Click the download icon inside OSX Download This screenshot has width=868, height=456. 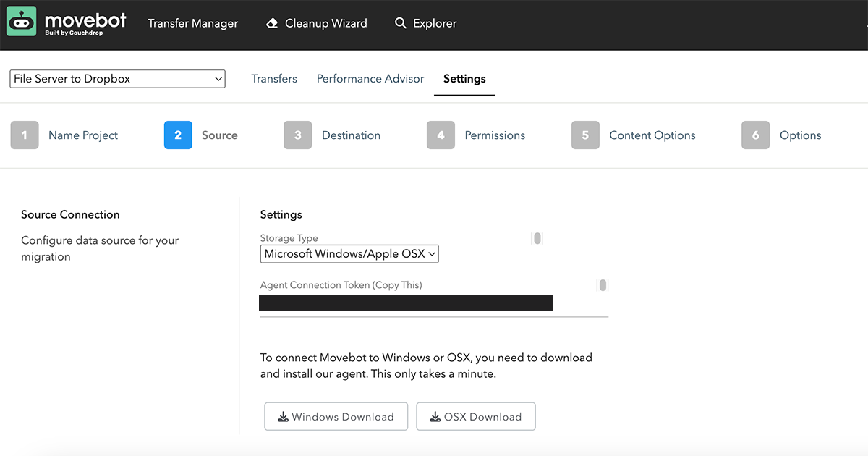[x=435, y=416]
